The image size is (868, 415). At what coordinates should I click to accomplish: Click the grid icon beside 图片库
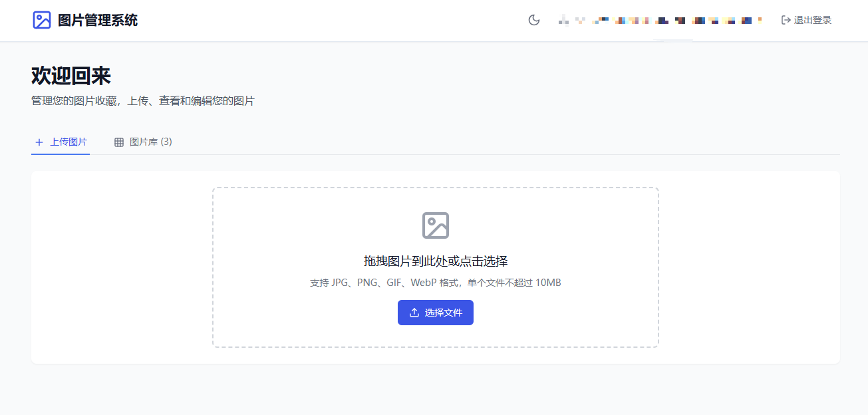click(x=119, y=142)
